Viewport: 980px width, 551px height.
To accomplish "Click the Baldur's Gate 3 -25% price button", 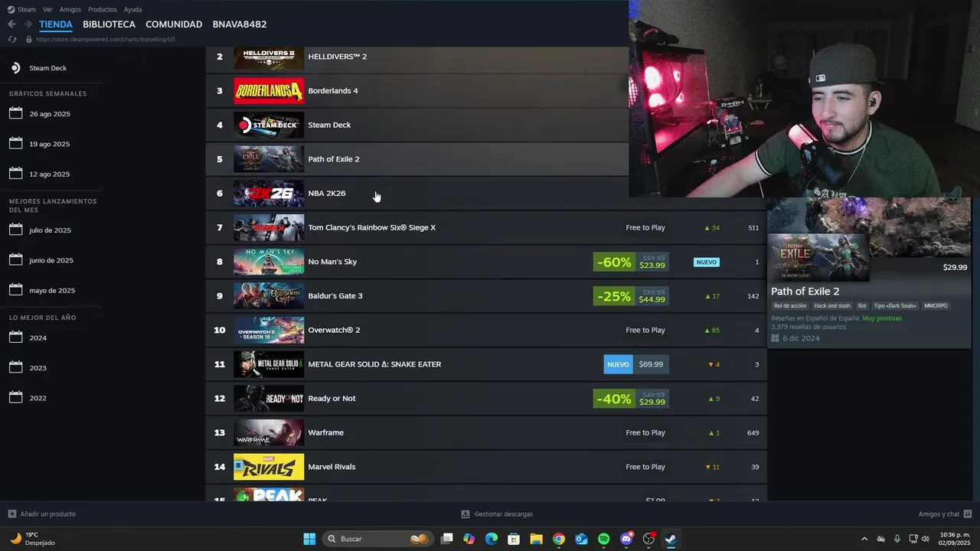I will coord(631,296).
